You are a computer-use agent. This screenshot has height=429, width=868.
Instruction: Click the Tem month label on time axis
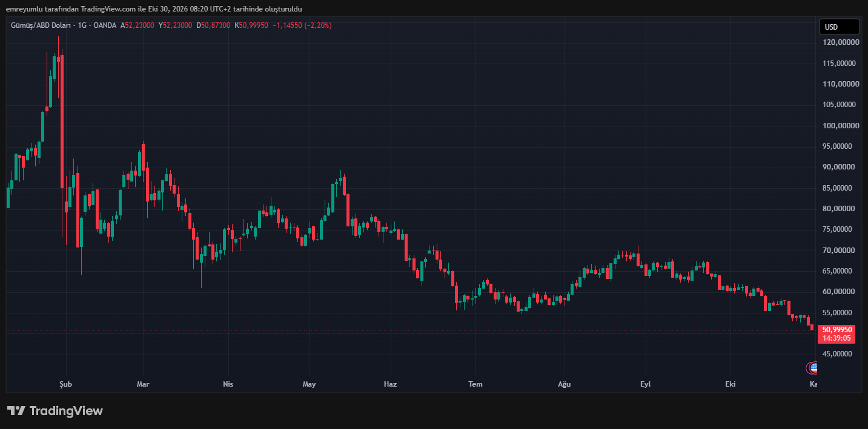coord(475,384)
